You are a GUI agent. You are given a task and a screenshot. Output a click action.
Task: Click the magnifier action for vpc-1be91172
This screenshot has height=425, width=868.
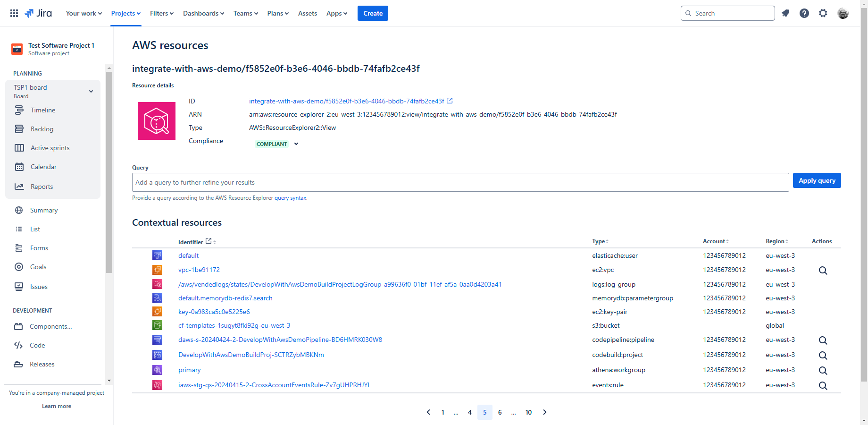pos(823,271)
